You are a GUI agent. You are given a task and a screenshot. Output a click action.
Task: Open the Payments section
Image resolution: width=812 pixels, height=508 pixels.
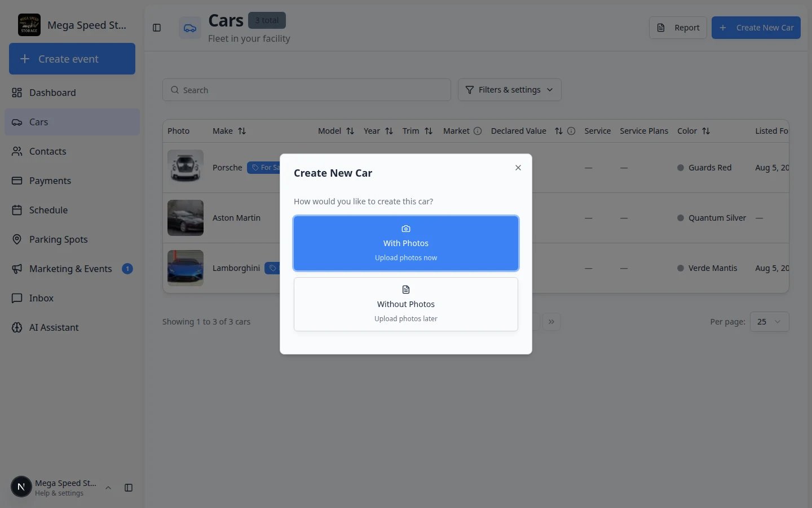(x=72, y=181)
